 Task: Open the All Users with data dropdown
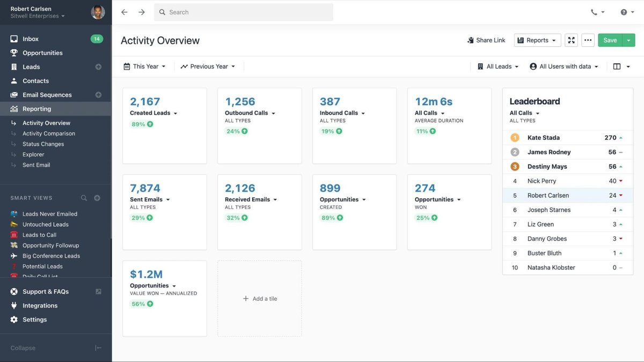(x=564, y=67)
